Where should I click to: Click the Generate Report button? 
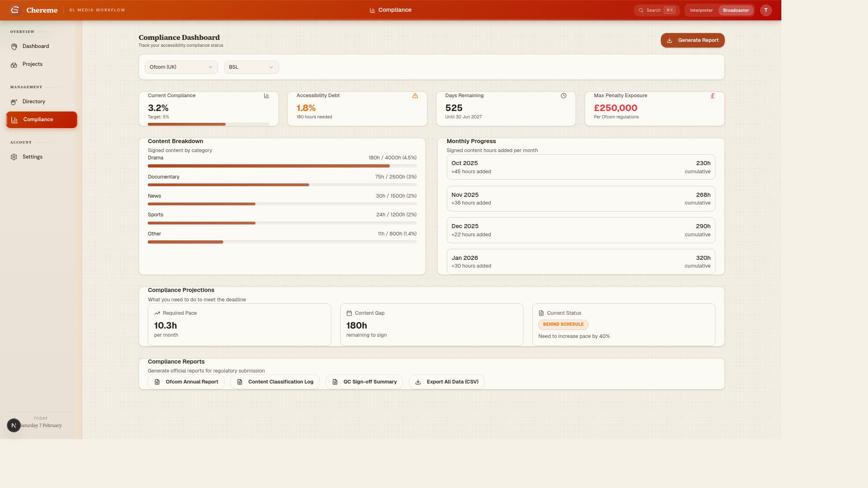692,40
